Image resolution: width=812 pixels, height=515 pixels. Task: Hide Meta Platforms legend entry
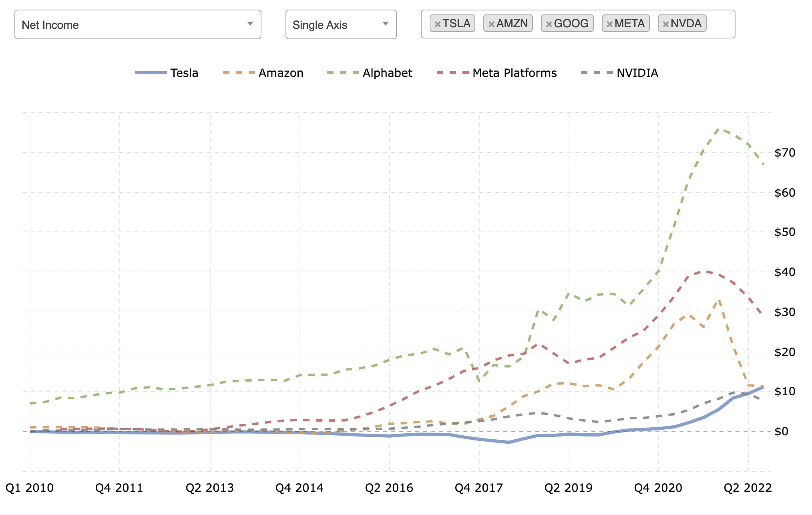515,73
